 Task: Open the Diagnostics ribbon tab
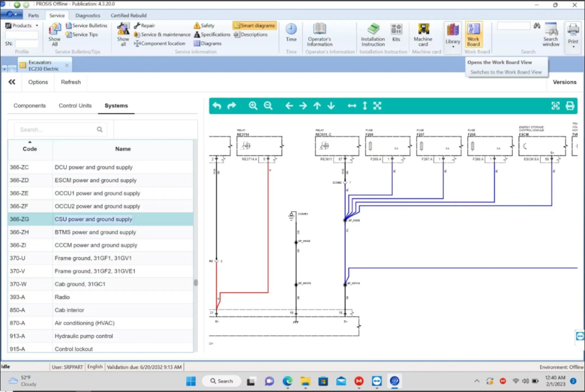(x=88, y=15)
